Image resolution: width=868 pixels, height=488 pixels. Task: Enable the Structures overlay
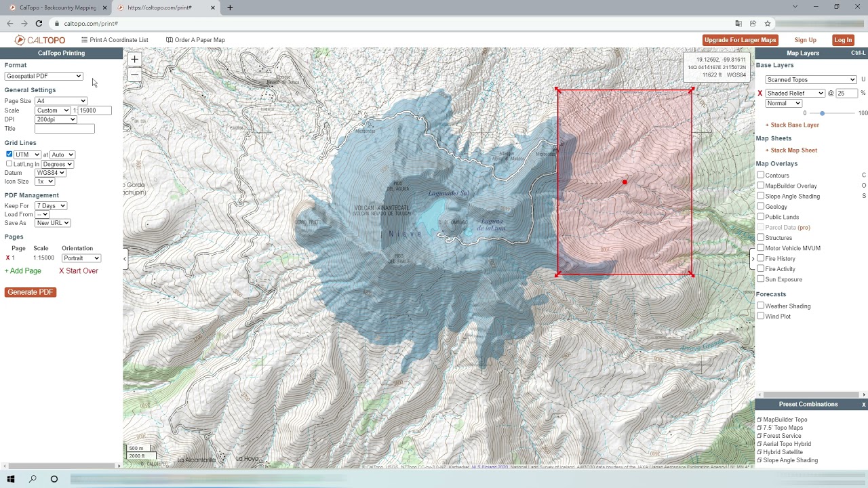pos(761,238)
